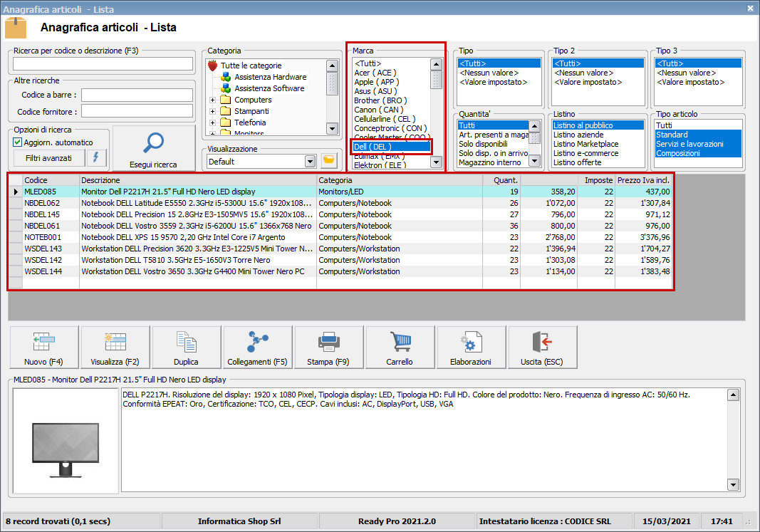Sort by the Descrizione column header

pos(198,180)
